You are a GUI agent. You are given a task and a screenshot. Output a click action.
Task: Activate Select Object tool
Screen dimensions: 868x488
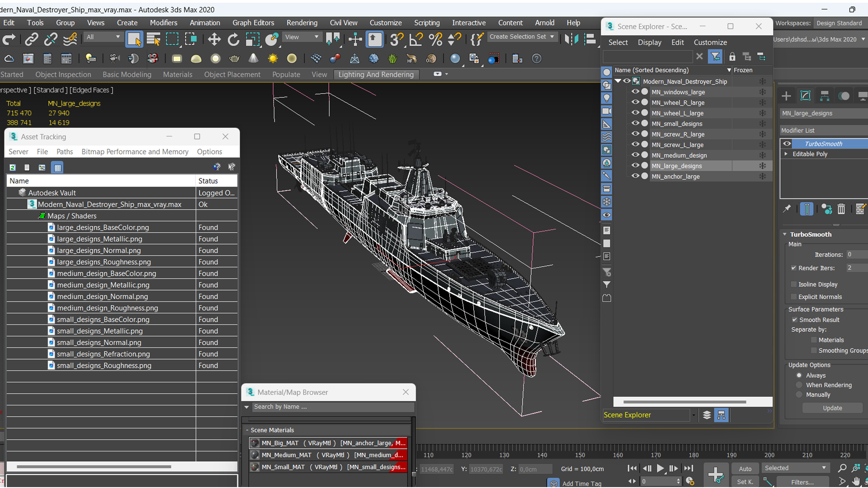click(x=134, y=40)
